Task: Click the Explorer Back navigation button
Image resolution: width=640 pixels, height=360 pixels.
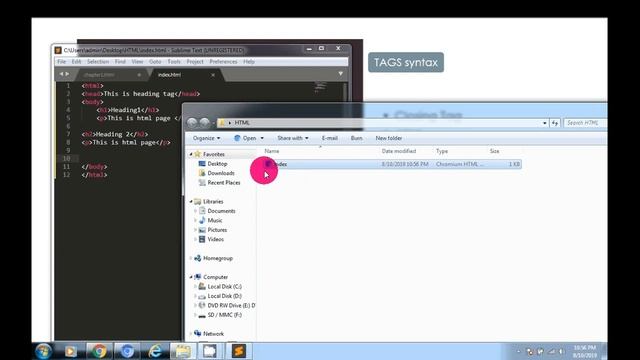Action: pyautogui.click(x=192, y=122)
